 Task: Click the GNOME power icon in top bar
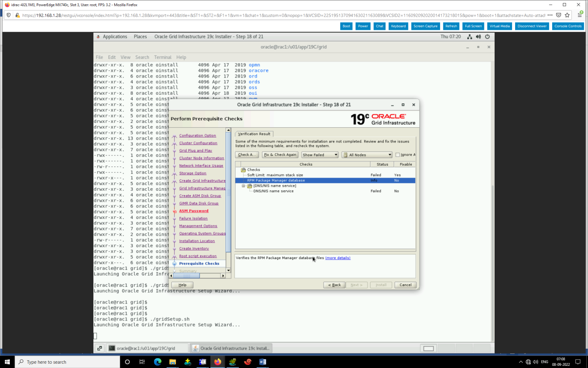pos(487,37)
